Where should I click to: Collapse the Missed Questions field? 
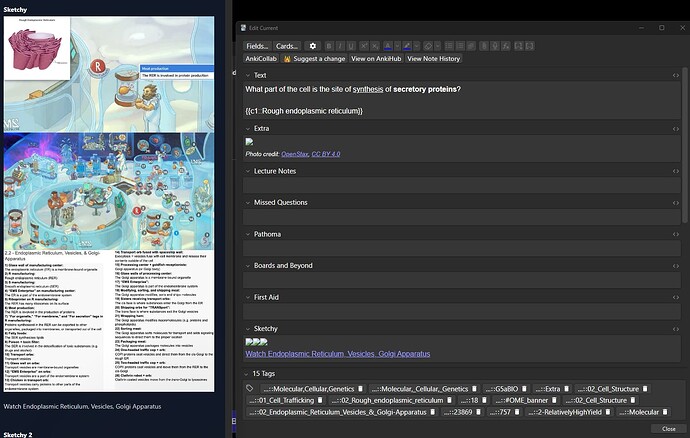point(248,202)
